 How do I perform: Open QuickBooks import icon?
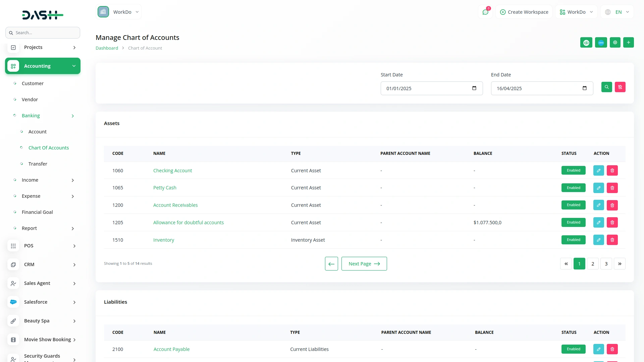[586, 42]
